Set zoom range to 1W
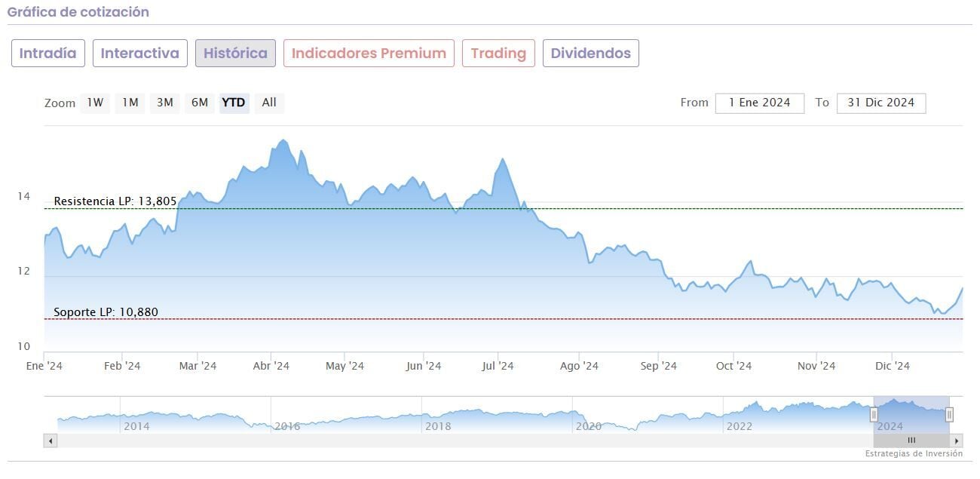 click(95, 103)
